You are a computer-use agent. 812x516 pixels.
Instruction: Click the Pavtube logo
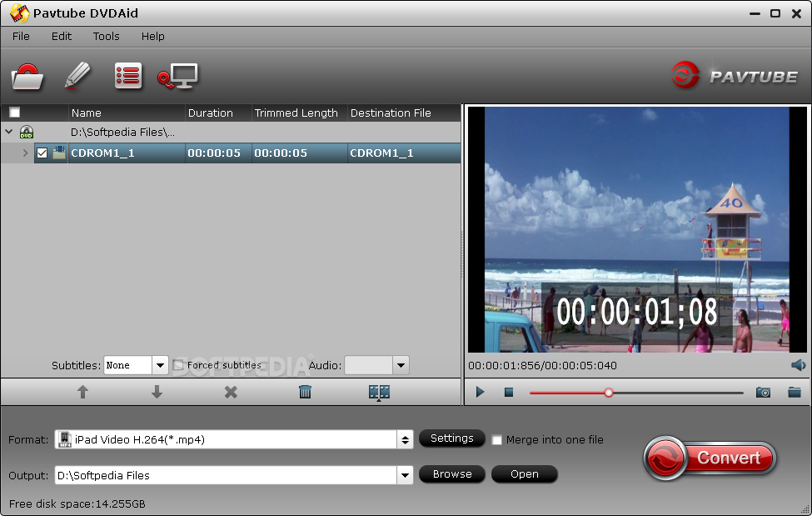click(734, 76)
